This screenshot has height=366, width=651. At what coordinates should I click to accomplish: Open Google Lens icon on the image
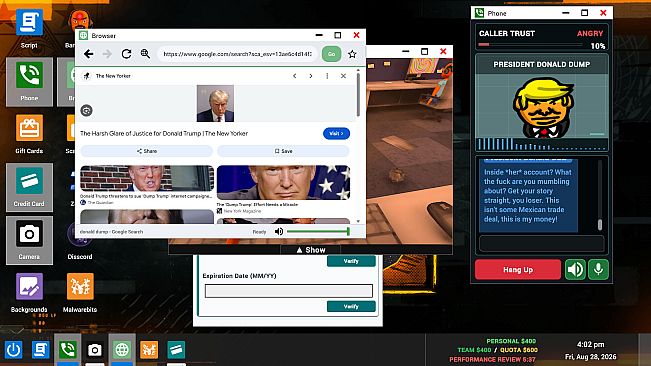[x=86, y=110]
